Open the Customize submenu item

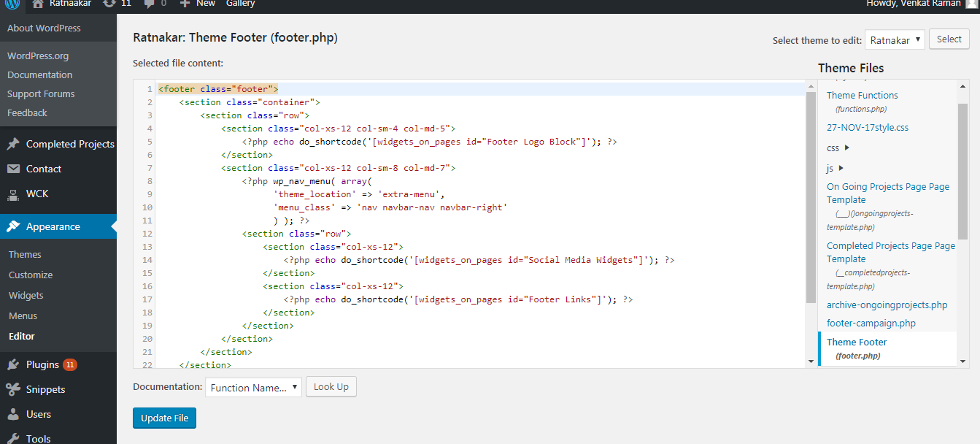click(x=31, y=275)
